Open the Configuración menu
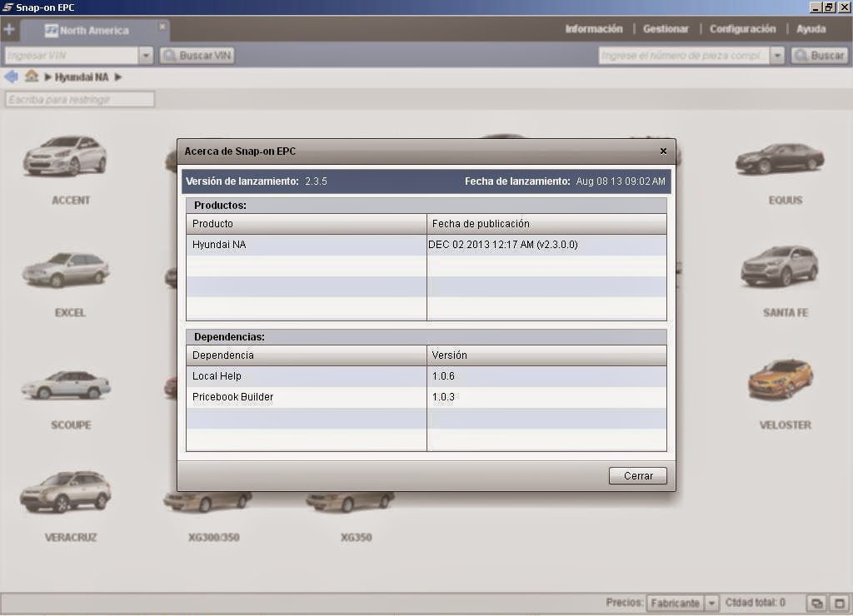The image size is (853, 616). pos(742,29)
